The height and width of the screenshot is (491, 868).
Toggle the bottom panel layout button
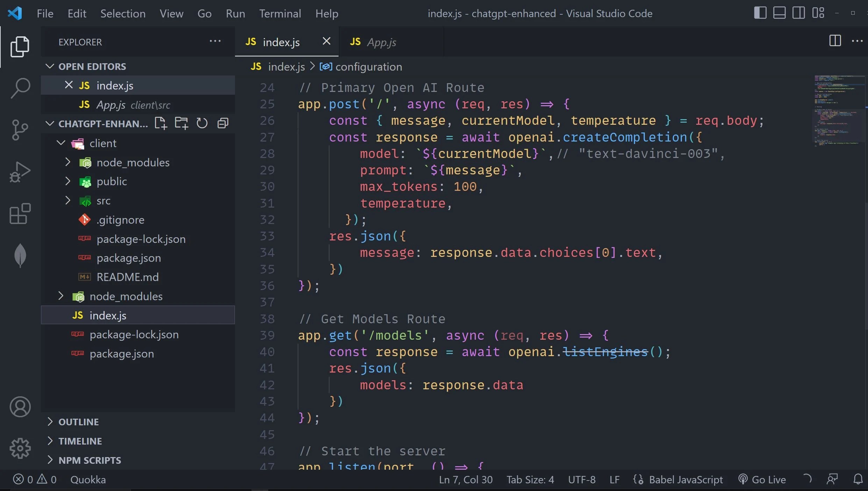[779, 13]
